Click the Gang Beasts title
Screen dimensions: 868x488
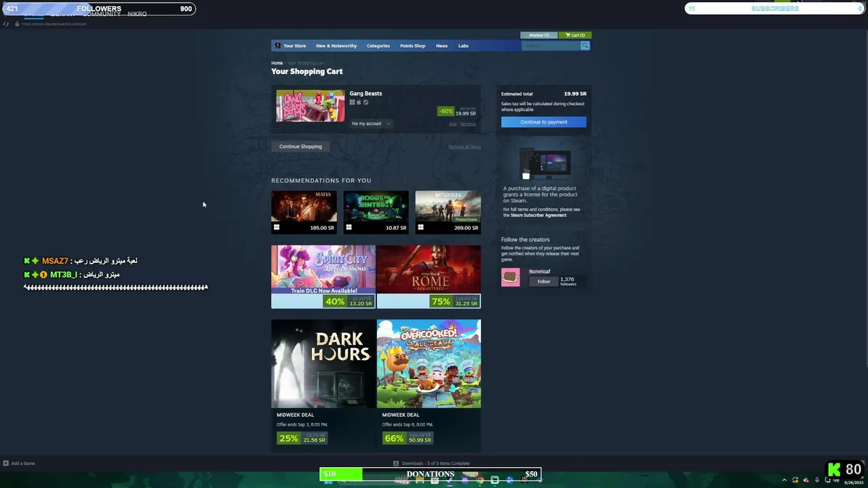tap(366, 94)
